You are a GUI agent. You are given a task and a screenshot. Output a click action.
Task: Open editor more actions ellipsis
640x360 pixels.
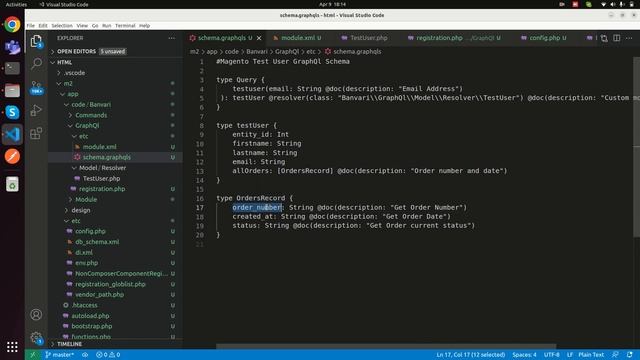[x=629, y=38]
